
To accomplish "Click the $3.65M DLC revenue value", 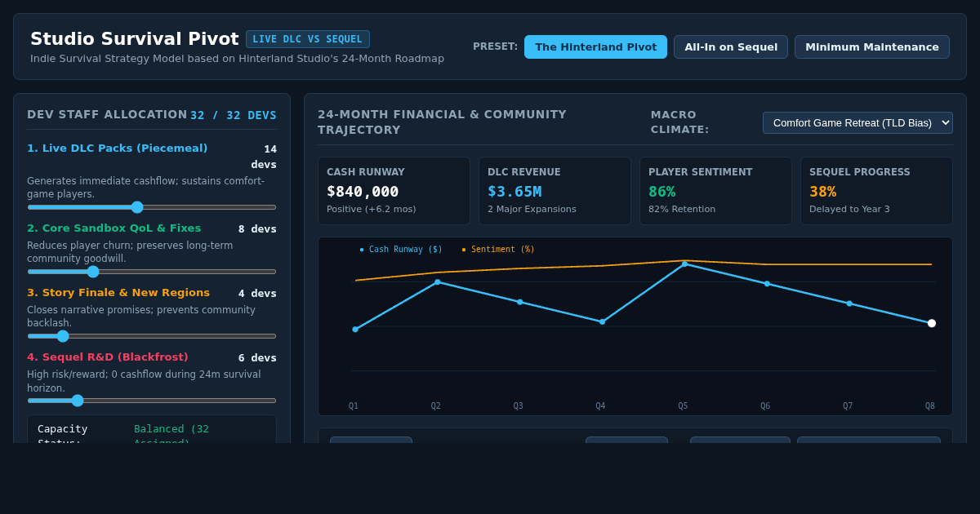I will [514, 192].
